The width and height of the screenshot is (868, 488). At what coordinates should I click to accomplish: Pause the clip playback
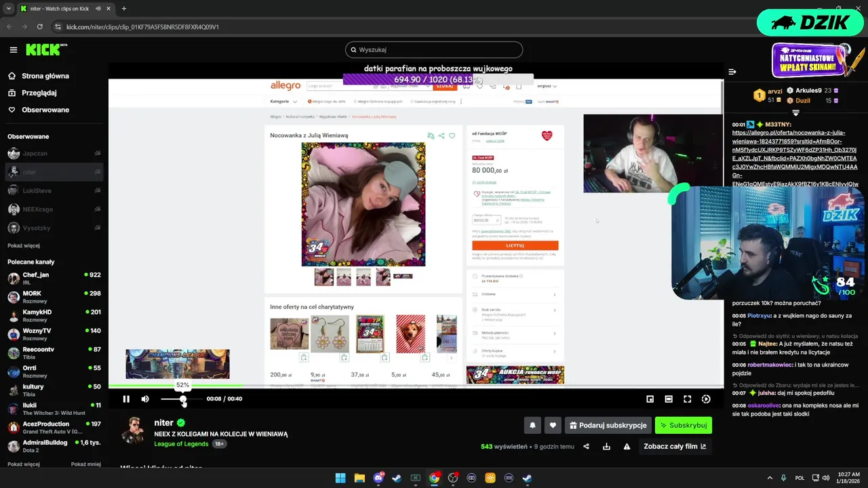click(x=126, y=399)
